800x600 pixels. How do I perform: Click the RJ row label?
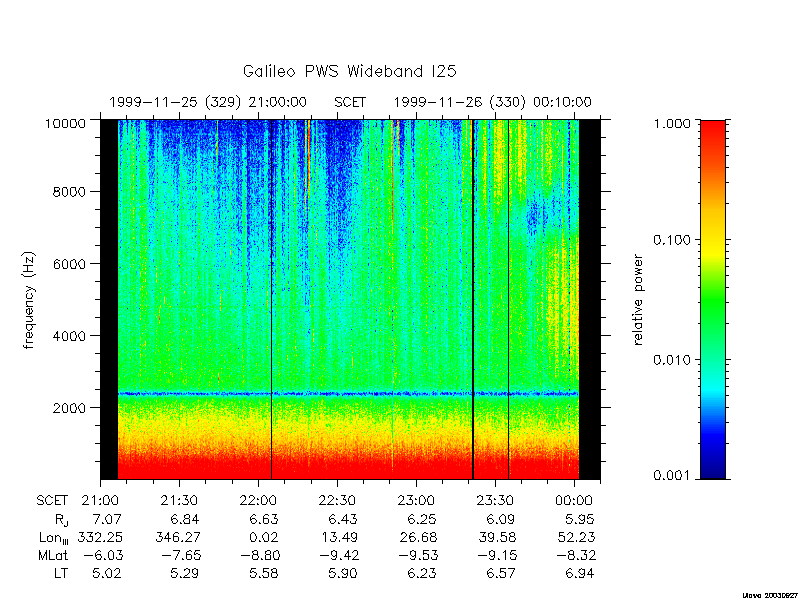[61, 520]
